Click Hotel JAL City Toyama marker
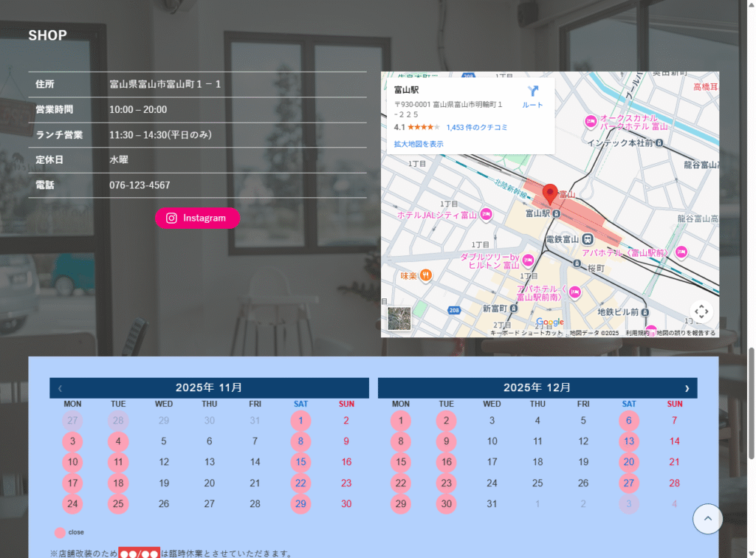The height and width of the screenshot is (558, 756). [486, 215]
